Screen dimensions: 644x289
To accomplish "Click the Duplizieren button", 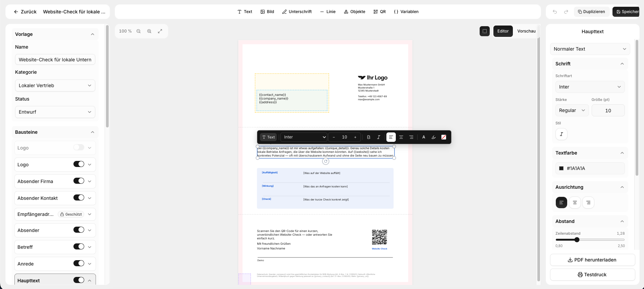I will pos(591,12).
